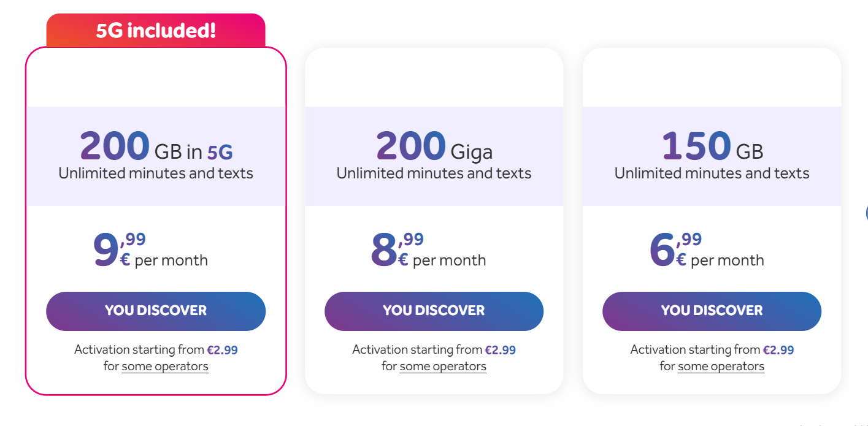Viewport: 868px width, 426px height.
Task: Click YOU DISCOVER on the 9,99 € plan
Action: (156, 311)
